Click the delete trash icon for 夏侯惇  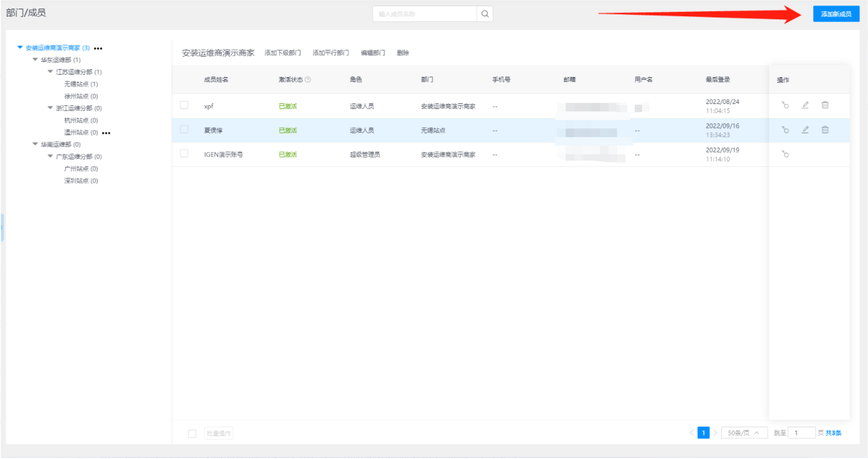click(x=825, y=130)
